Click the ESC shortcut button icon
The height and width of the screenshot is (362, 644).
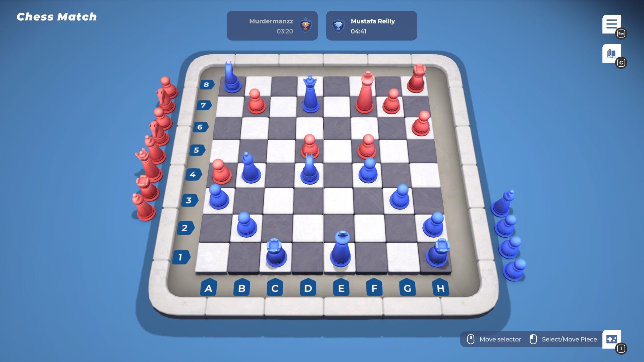coord(622,33)
